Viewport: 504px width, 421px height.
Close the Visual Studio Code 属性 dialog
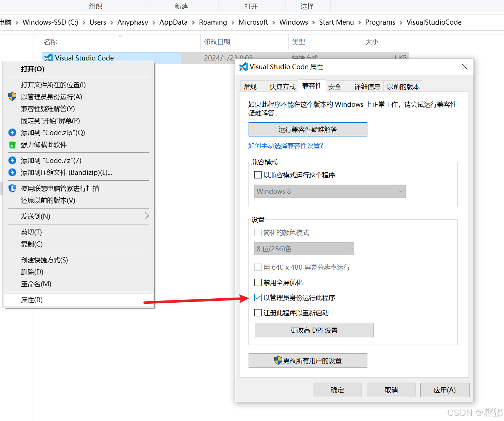tap(465, 67)
